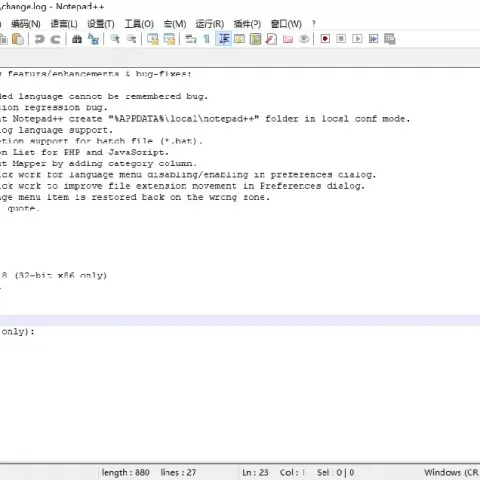Open the 窗口(W) menu

tap(286, 24)
